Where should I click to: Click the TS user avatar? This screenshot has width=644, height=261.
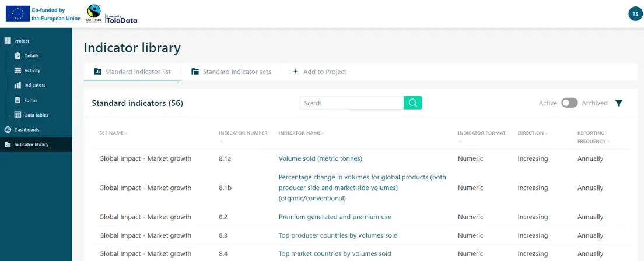(634, 14)
